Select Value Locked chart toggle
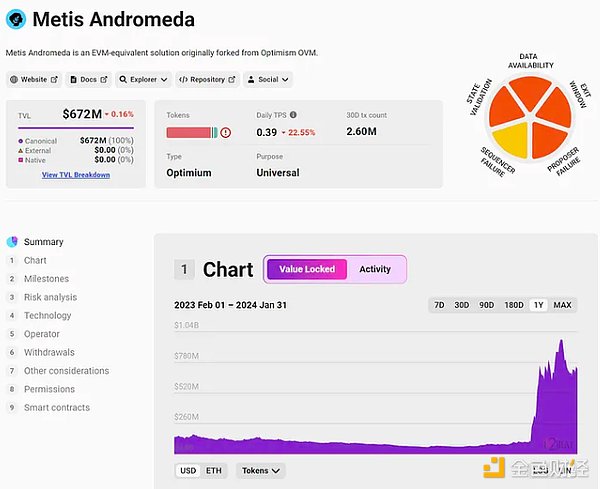The image size is (600, 489). (x=306, y=269)
